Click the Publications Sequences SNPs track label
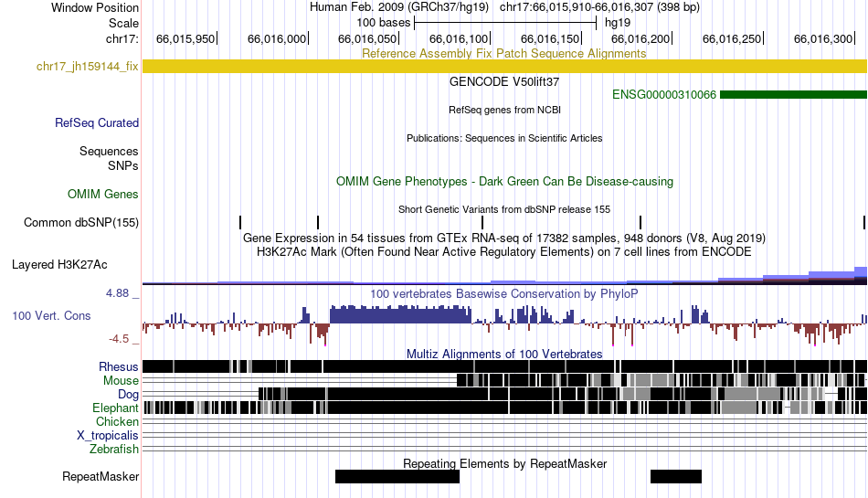This screenshot has height=498, width=868. 109,158
